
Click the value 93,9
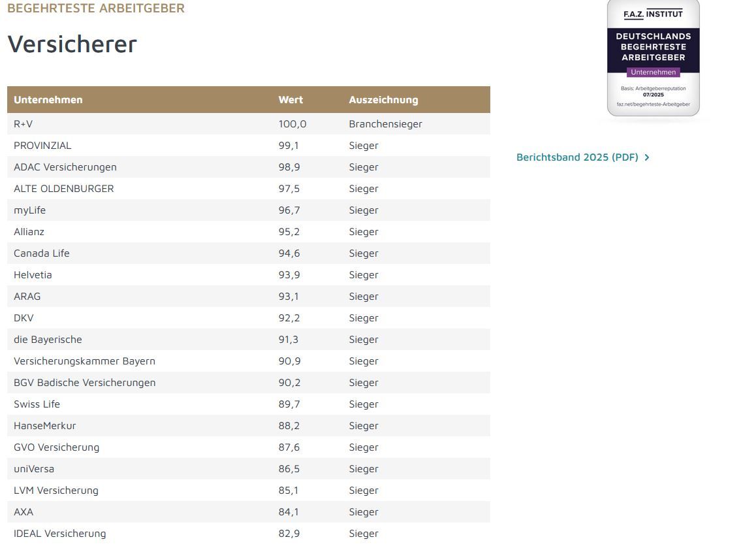pos(289,275)
